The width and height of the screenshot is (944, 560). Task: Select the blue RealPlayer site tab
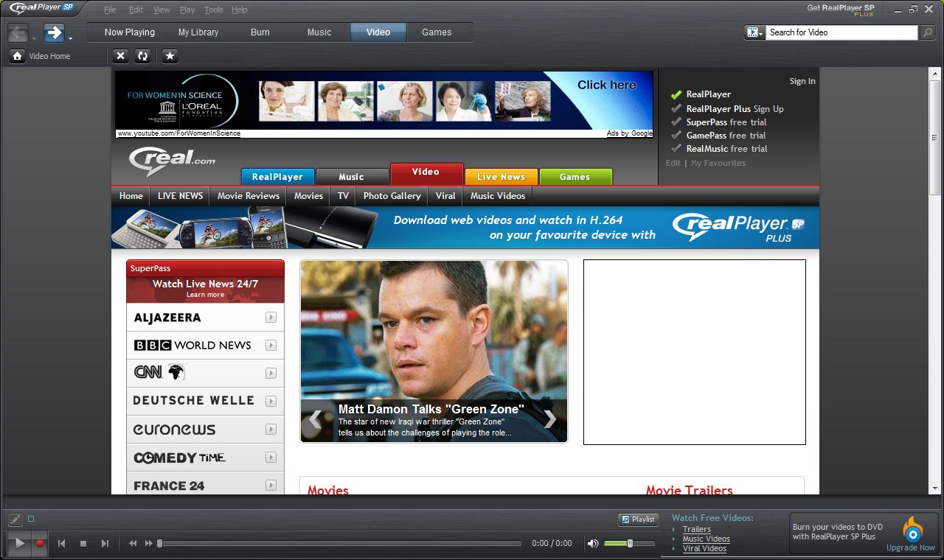(277, 177)
